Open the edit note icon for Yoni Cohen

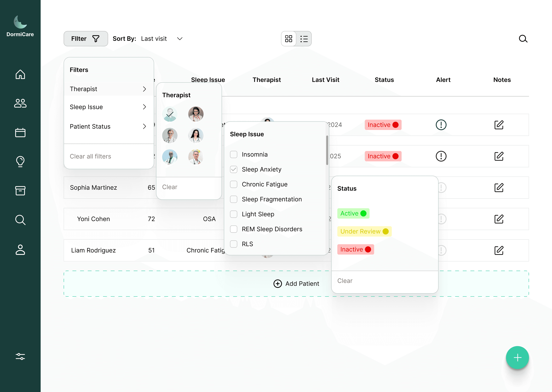click(x=499, y=219)
